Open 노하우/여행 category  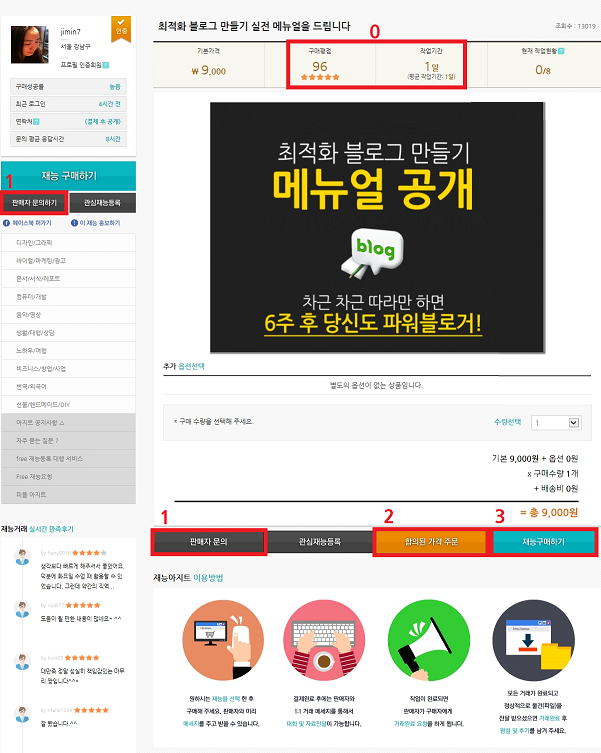(x=68, y=351)
